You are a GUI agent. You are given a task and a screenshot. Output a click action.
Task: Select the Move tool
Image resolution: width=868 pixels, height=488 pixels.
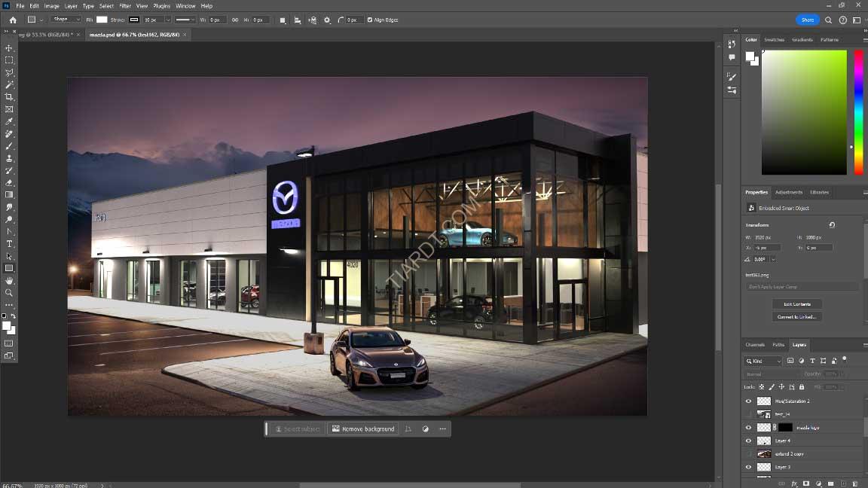[9, 48]
